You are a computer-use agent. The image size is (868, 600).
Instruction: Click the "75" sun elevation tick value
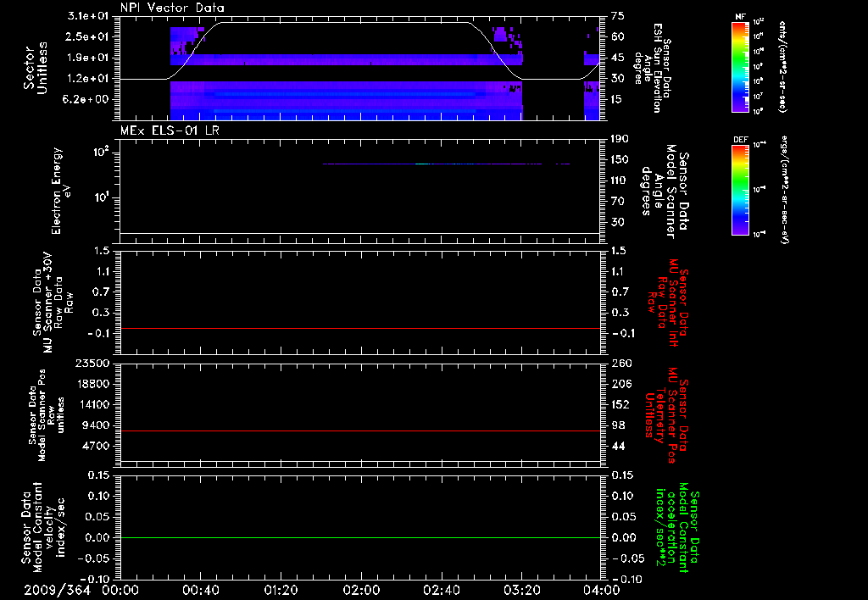click(618, 16)
